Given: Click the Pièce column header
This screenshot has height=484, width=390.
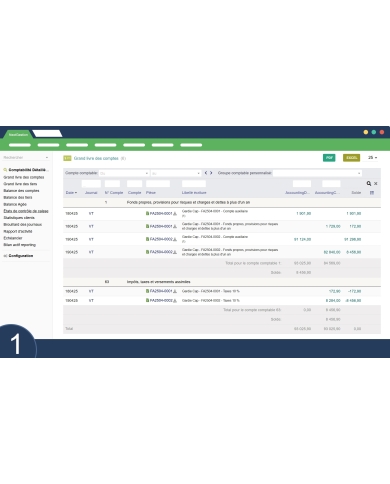Looking at the screenshot, I should tap(151, 193).
